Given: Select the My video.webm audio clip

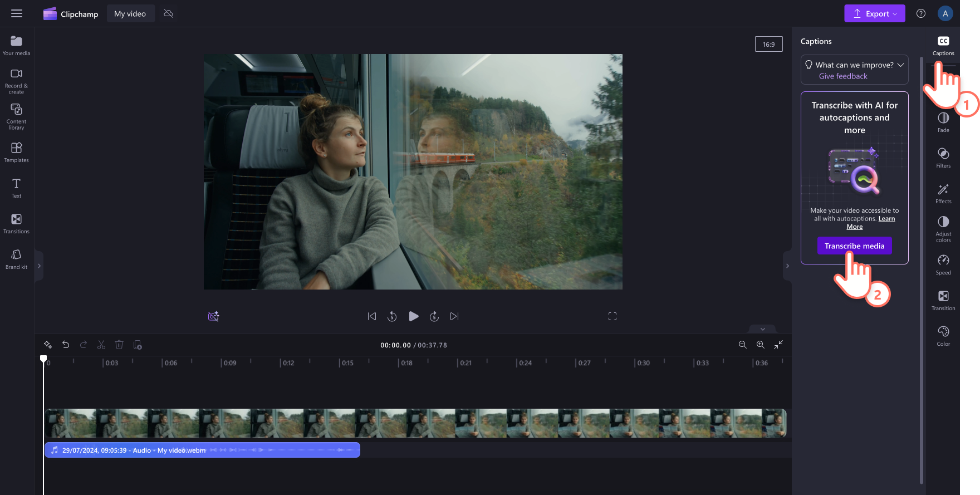Looking at the screenshot, I should [202, 450].
